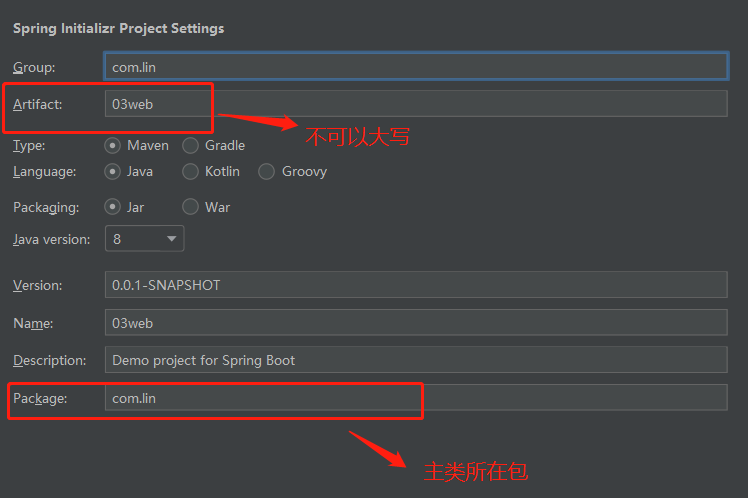This screenshot has height=498, width=748.
Task: Open the Java version dropdown
Action: pos(145,239)
